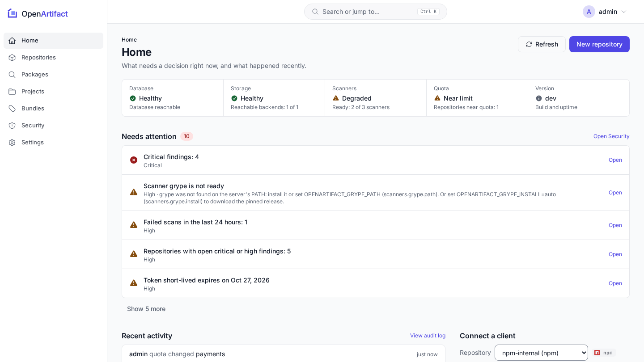This screenshot has height=362, width=644.
Task: Click the Bundles tag icon in sidebar
Action: point(12,109)
